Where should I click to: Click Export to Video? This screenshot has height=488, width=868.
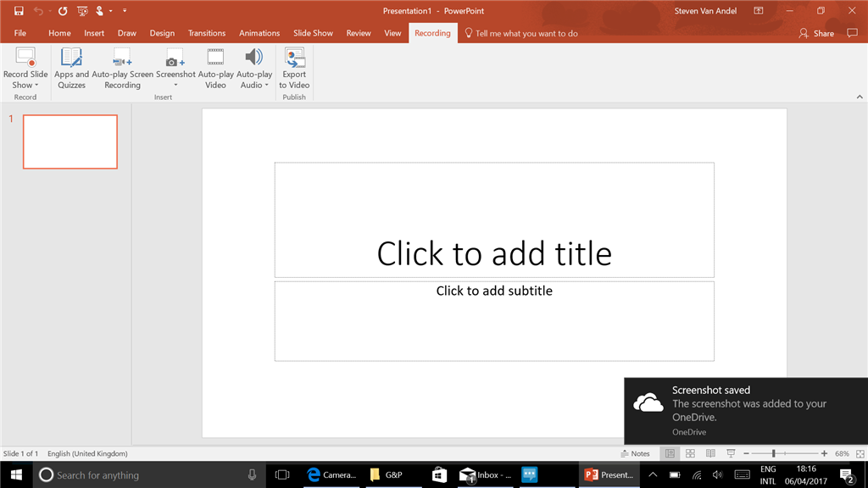point(294,69)
